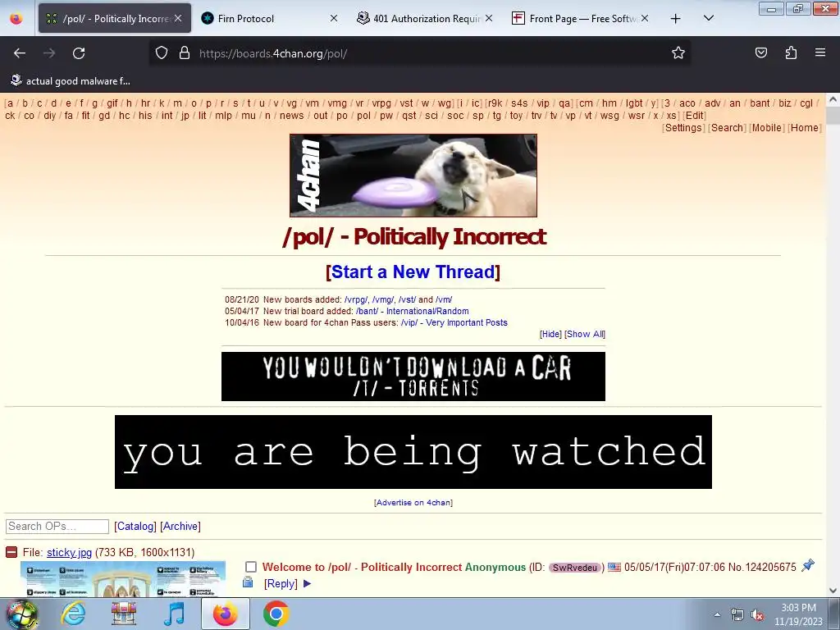Open the Firefox hamburger menu

pyautogui.click(x=820, y=52)
